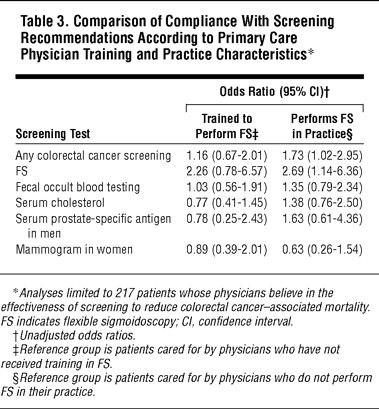
Task: Click the value 1.63 (0.61-4.36)
Action: tap(322, 219)
